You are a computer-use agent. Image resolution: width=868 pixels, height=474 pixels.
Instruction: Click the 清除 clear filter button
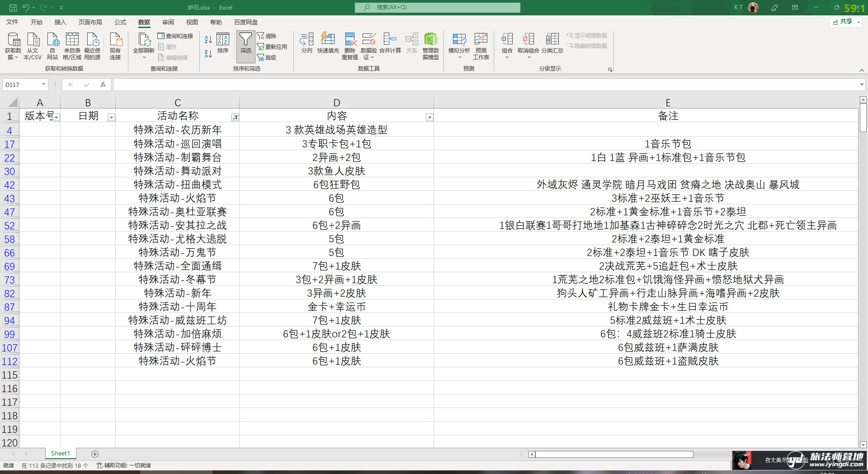pyautogui.click(x=267, y=36)
